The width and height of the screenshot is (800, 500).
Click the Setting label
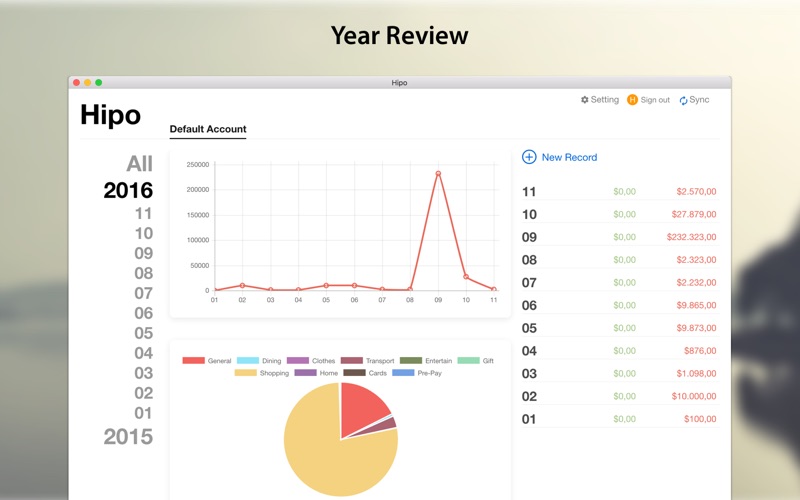click(605, 99)
